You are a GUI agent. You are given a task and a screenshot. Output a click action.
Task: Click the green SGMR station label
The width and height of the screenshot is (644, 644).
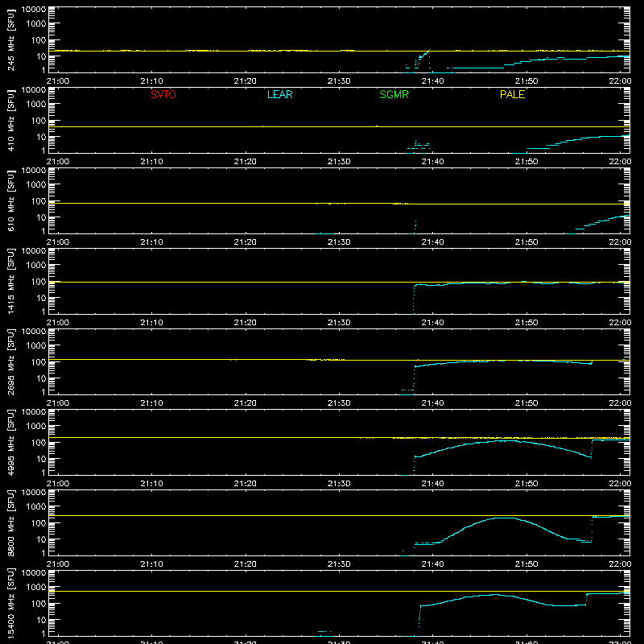coord(394,94)
